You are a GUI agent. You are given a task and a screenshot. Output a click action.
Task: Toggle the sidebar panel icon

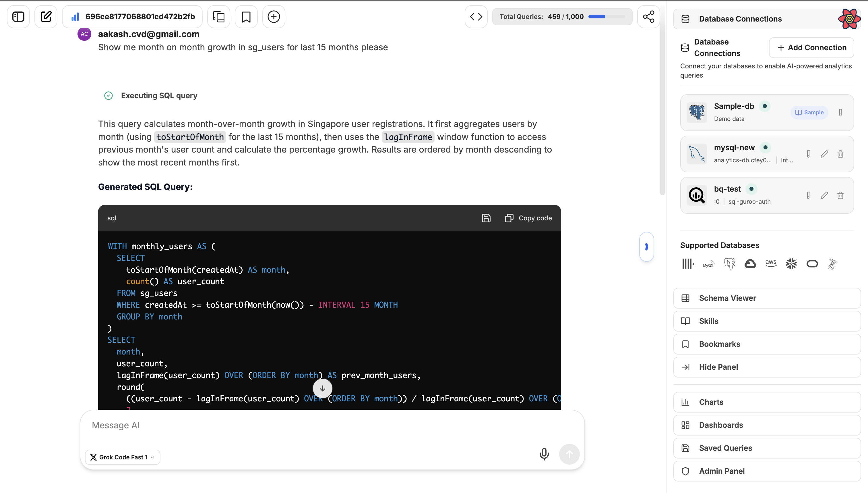(18, 16)
